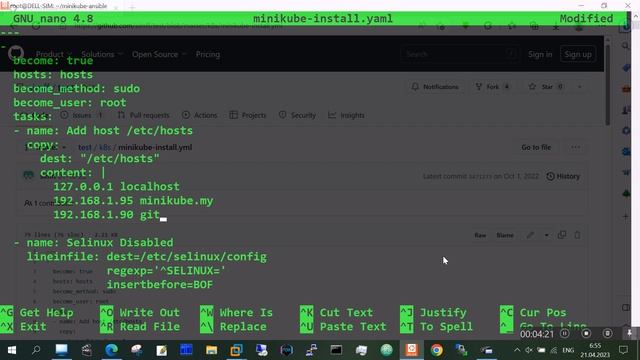Delete the file with the trash icon
Screen dimensions: 640x360
click(577, 235)
